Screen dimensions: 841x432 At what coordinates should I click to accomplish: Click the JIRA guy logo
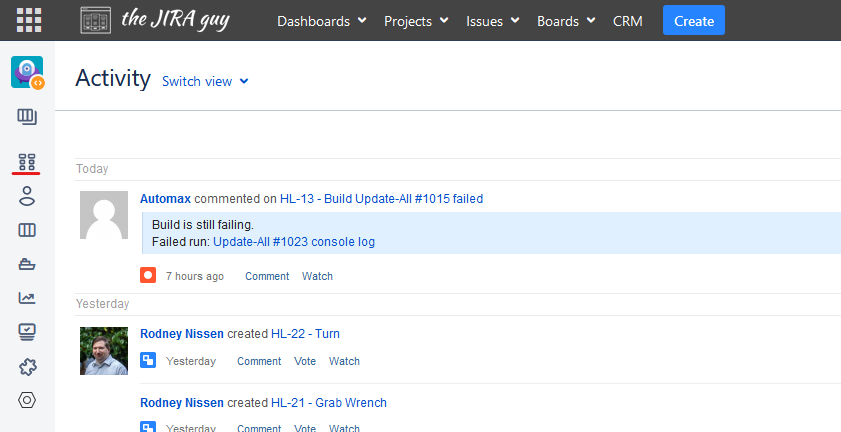point(155,20)
